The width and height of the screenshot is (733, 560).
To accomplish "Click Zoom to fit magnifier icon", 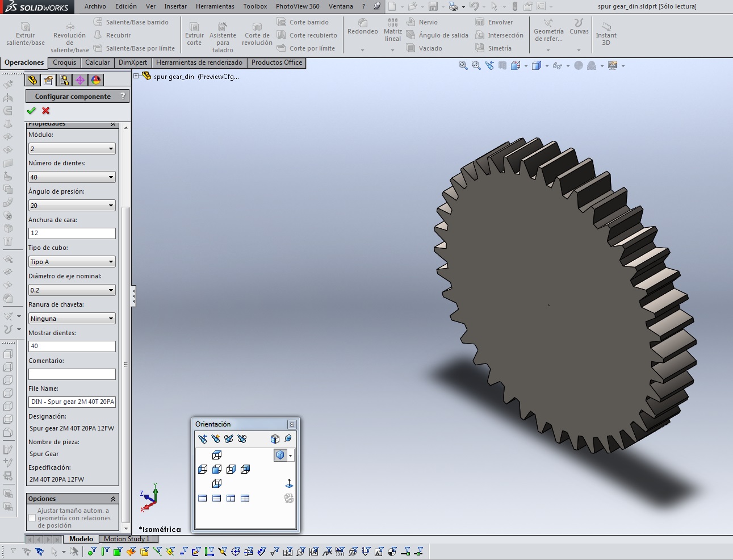I will pos(463,66).
